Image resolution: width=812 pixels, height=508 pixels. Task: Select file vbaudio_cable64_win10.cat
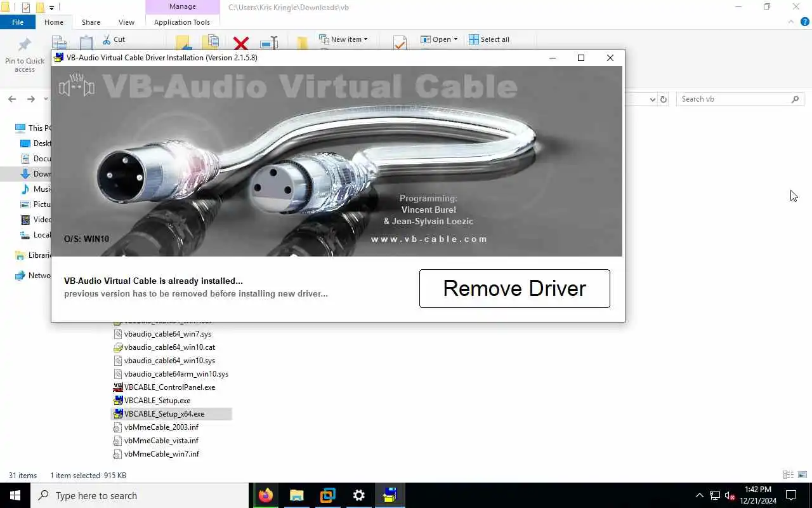(x=164, y=347)
